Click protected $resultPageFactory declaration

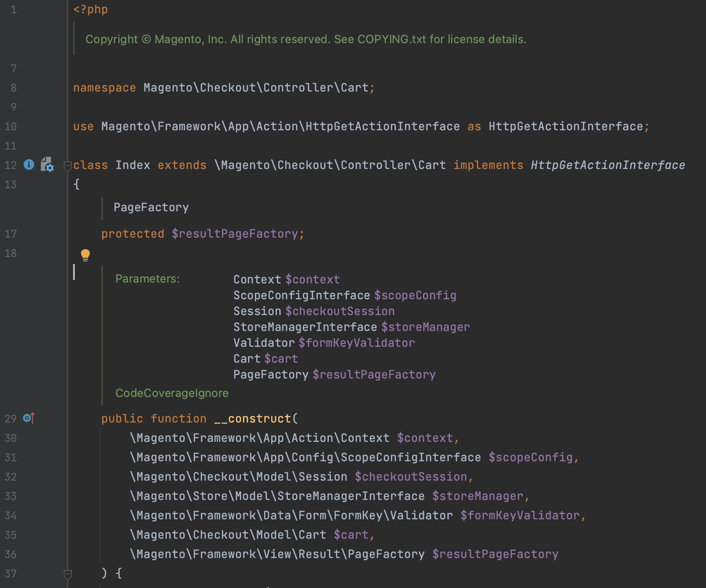[203, 234]
